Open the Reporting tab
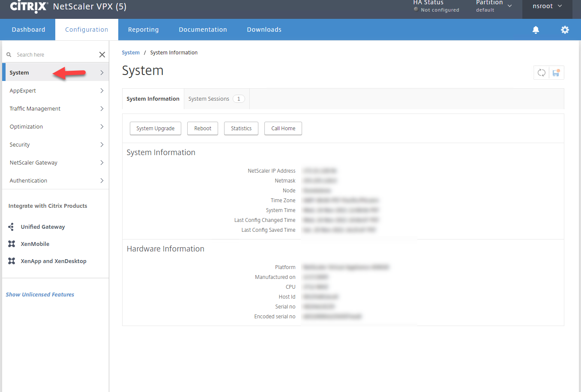581x392 pixels. [x=143, y=30]
